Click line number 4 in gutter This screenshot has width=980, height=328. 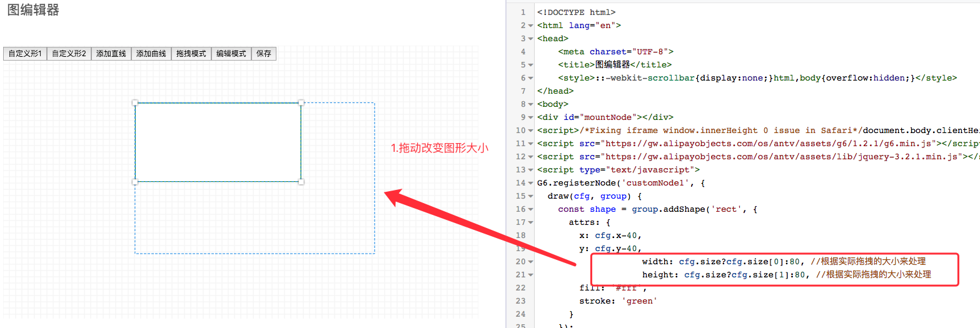[x=523, y=52]
